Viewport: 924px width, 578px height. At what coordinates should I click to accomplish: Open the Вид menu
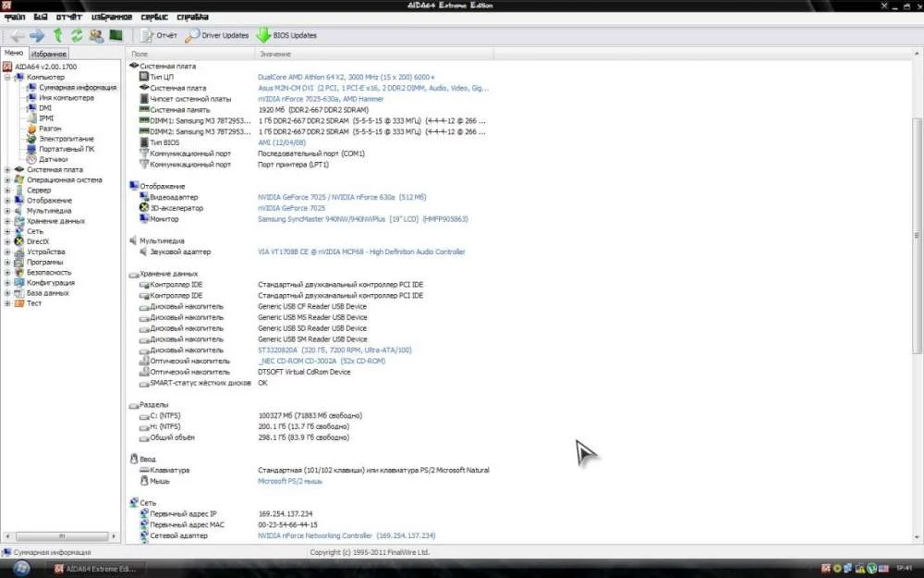(41, 17)
